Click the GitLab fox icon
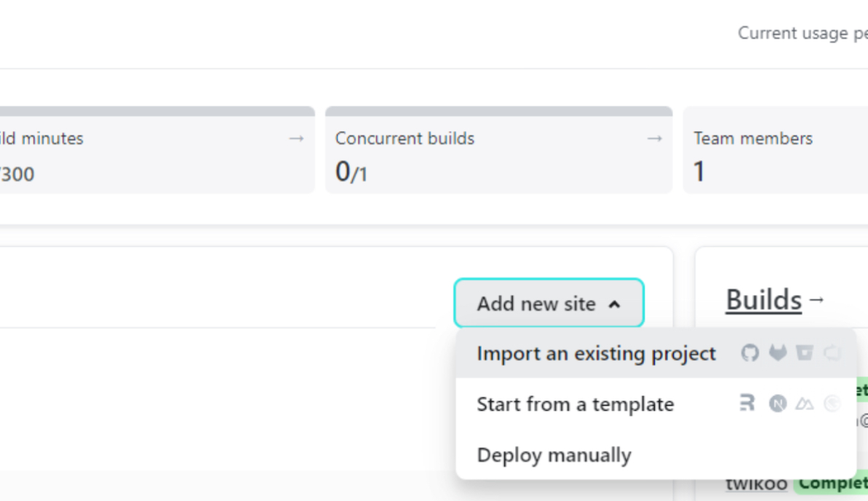Viewport: 868px width, 501px height. tap(778, 352)
